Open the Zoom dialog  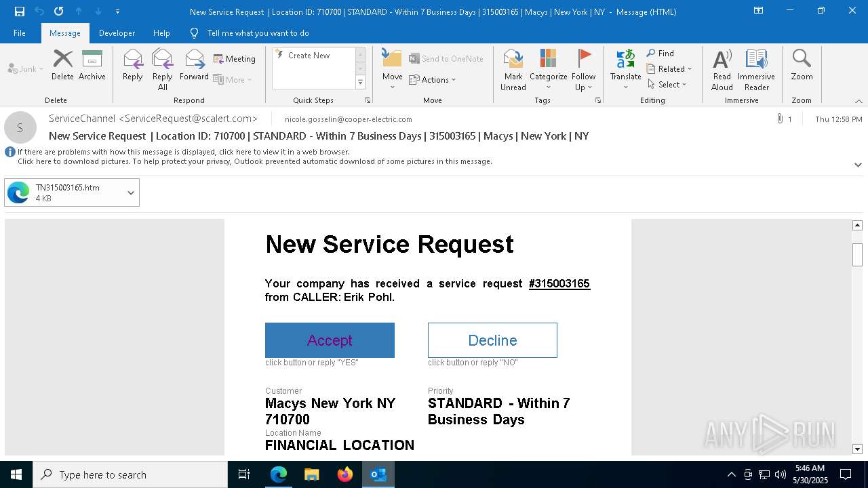(x=802, y=66)
